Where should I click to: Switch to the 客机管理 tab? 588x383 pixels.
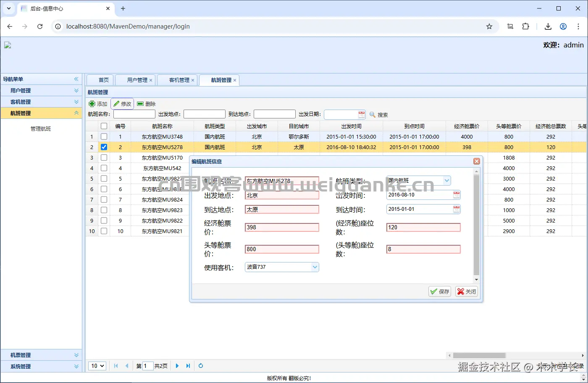177,80
